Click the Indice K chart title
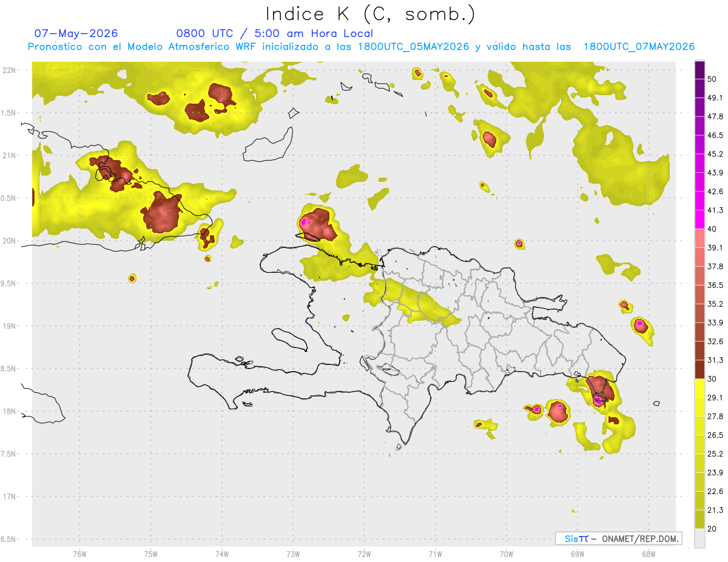 click(x=371, y=14)
